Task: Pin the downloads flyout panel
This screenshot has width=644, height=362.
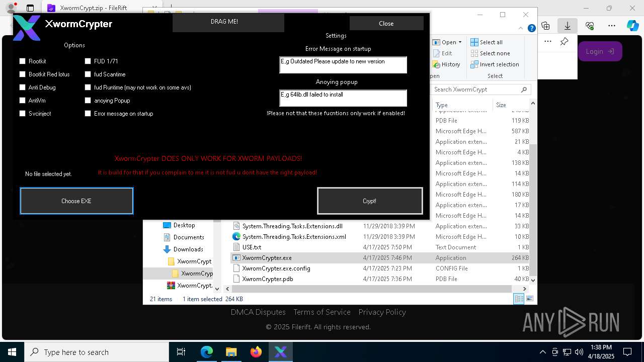Action: point(564,42)
